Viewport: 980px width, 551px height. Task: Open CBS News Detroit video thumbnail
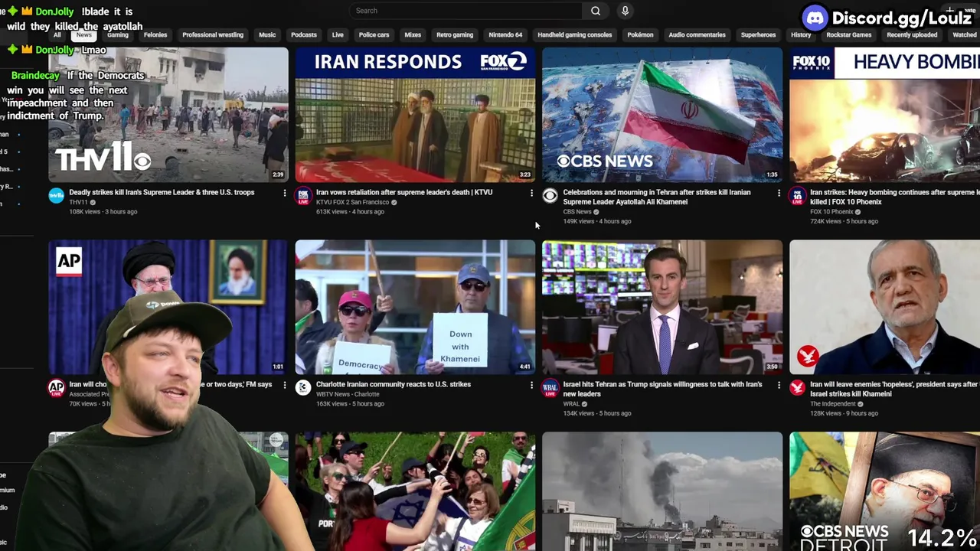[x=884, y=491]
